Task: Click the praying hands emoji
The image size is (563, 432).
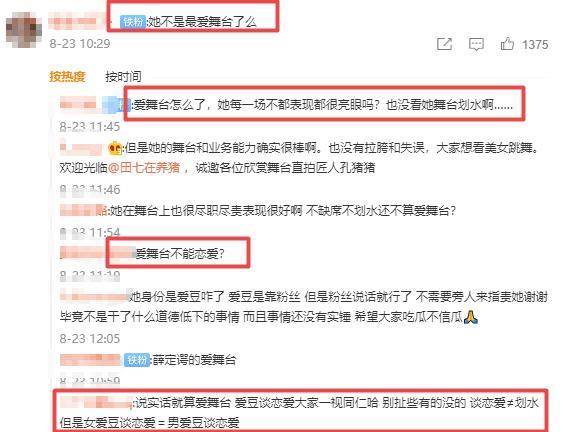Action: [470, 317]
